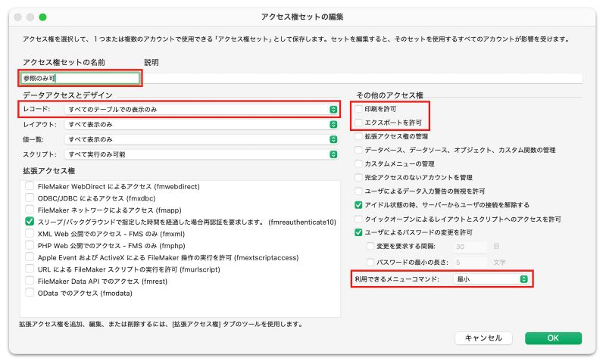Click the キャンセル button

tap(483, 338)
